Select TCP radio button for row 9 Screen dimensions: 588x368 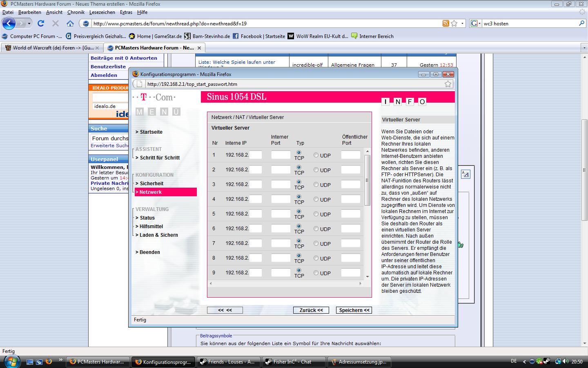299,270
